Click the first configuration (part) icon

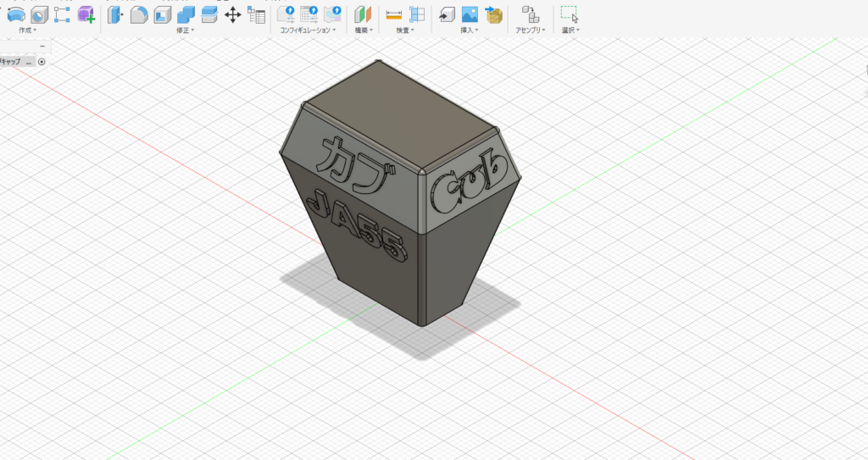[x=286, y=15]
